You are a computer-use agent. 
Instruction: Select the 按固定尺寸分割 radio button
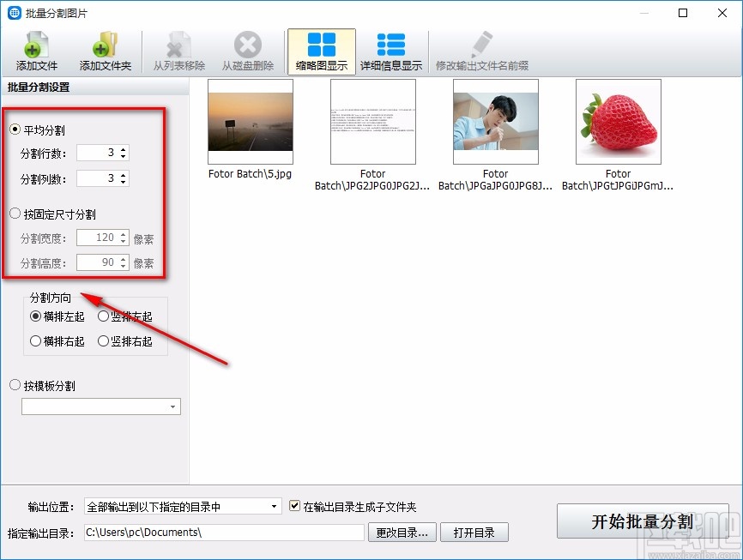point(15,214)
